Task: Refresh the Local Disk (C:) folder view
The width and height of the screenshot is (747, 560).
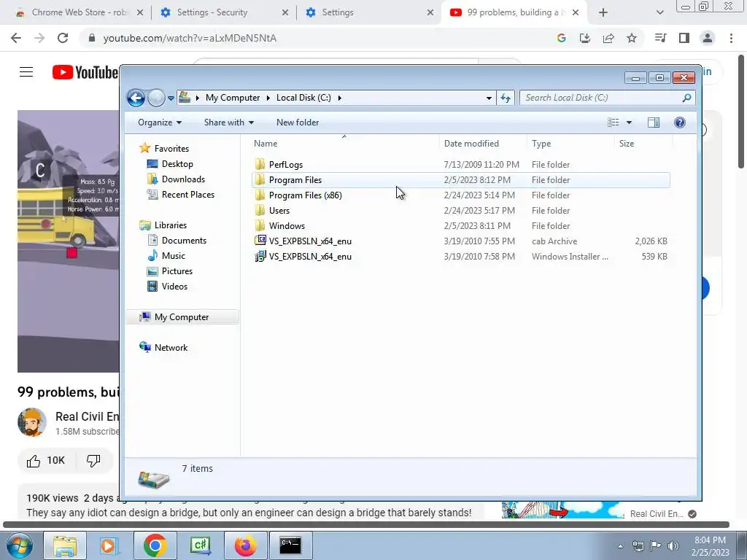Action: click(506, 98)
